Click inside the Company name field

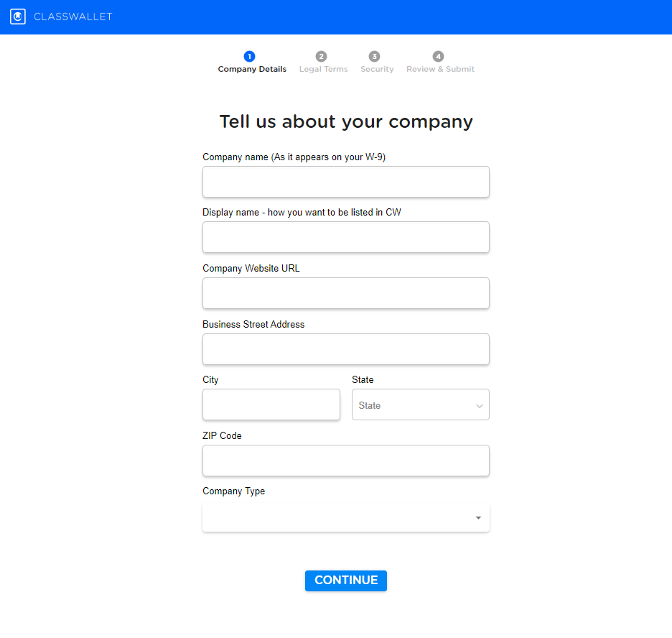[x=345, y=181]
